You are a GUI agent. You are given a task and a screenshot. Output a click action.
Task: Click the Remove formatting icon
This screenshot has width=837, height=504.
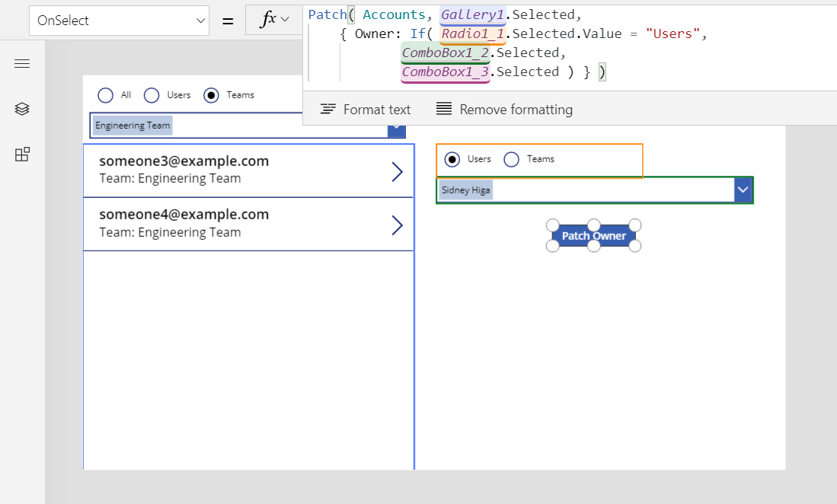[444, 109]
